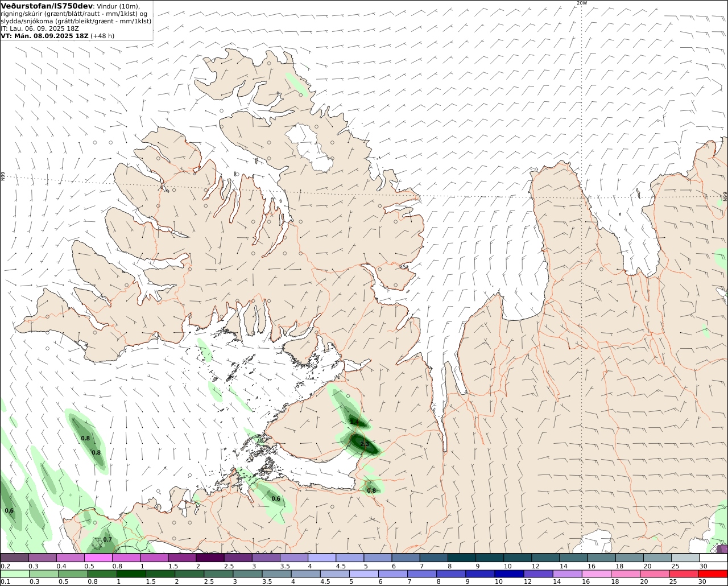This screenshot has width=728, height=586.
Task: Pick the upper legend swatch starting at 1.5
Action: click(x=182, y=558)
